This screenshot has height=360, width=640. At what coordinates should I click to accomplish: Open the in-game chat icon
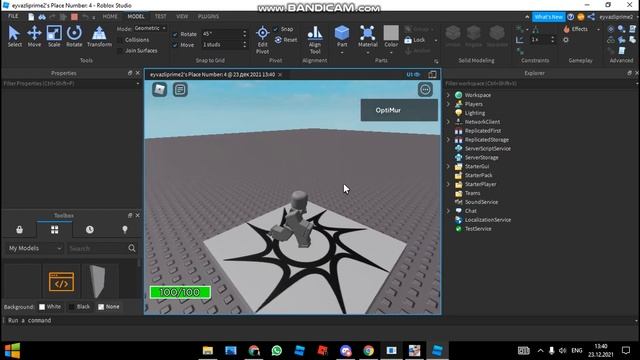pyautogui.click(x=180, y=89)
